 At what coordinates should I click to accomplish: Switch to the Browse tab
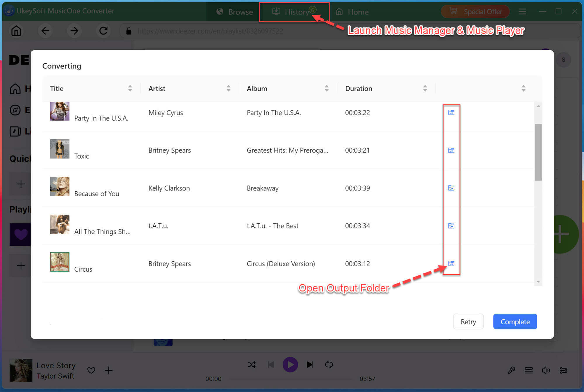click(x=234, y=12)
